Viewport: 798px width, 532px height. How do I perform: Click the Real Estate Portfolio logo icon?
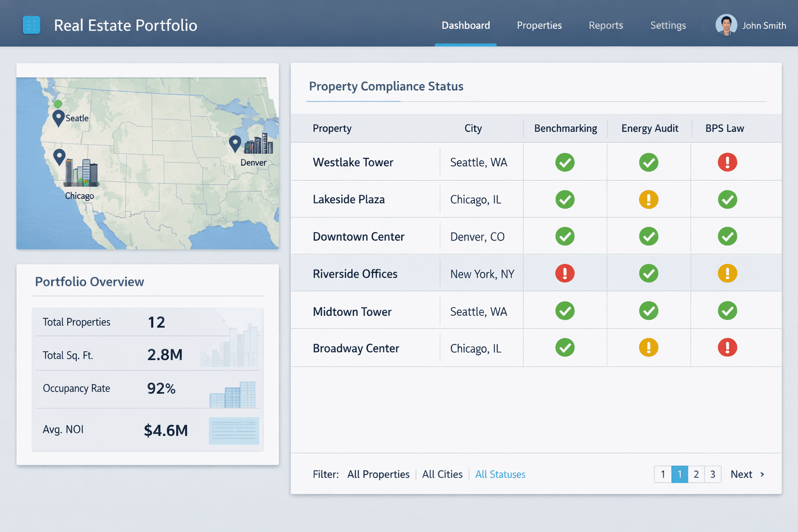32,25
